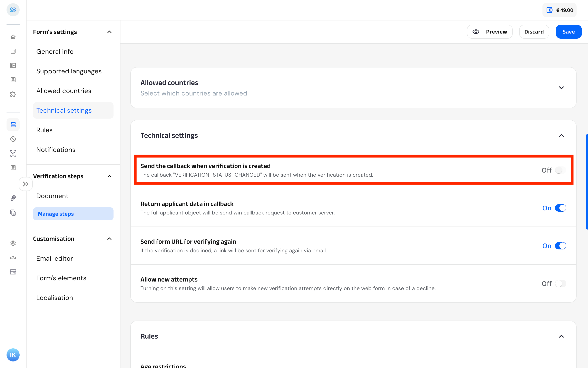Click 'Select which countries are allowed' text

click(x=194, y=93)
